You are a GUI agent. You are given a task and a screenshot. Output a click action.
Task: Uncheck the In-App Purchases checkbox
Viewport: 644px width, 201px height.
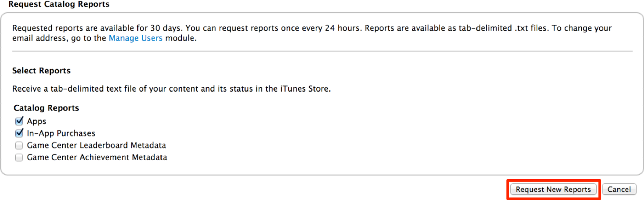(x=19, y=133)
